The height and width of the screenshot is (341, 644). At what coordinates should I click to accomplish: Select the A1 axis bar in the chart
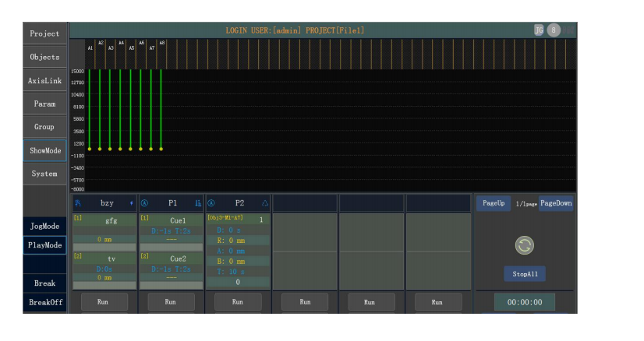pos(90,109)
